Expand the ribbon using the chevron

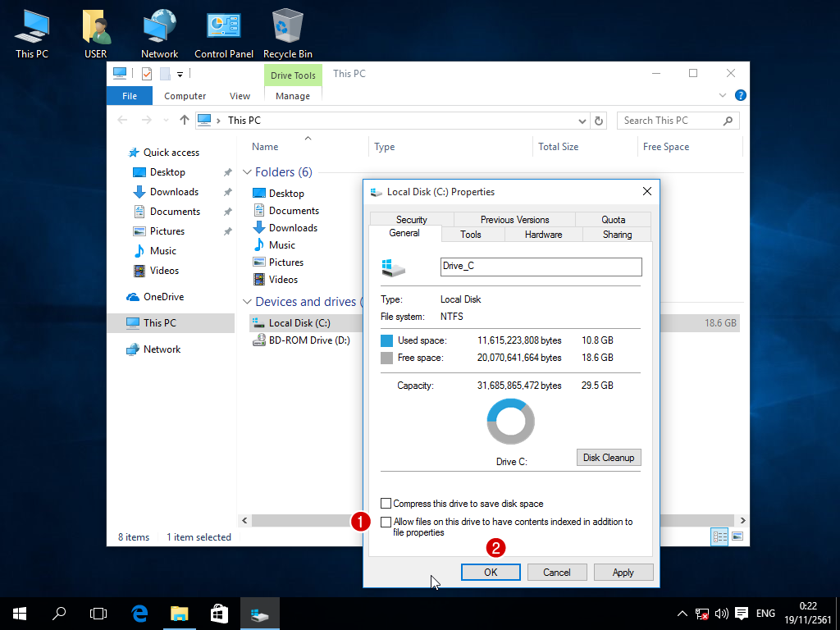click(x=722, y=95)
